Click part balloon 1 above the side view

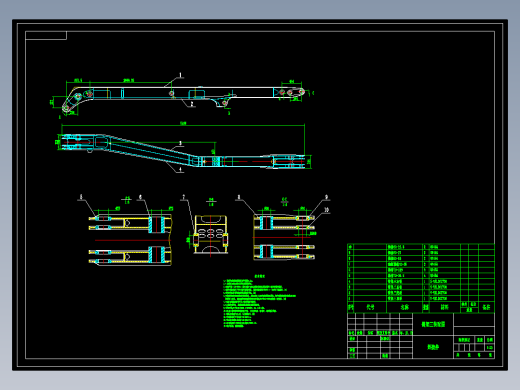click(x=180, y=75)
